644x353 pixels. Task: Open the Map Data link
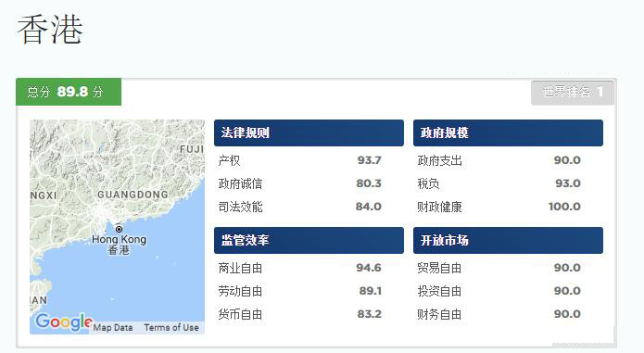(113, 328)
